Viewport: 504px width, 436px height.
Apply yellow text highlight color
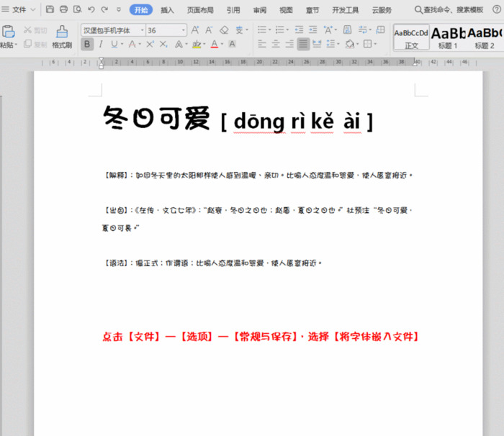(197, 44)
